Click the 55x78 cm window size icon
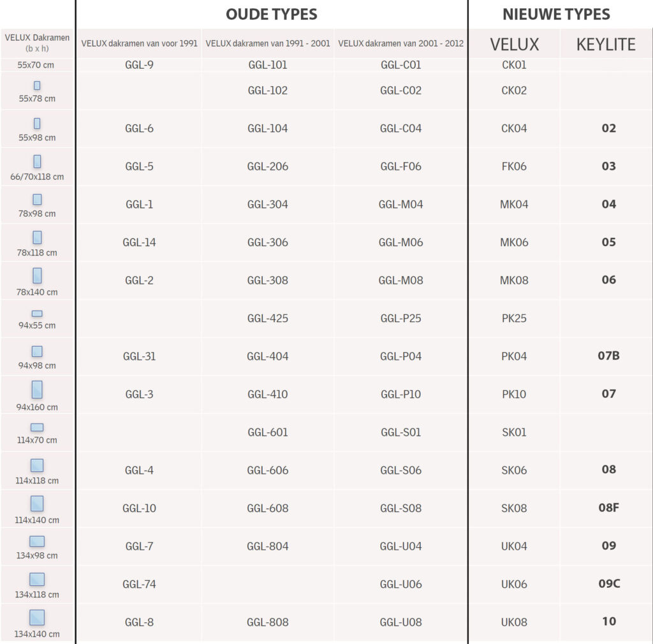This screenshot has height=644, width=653. [x=37, y=85]
